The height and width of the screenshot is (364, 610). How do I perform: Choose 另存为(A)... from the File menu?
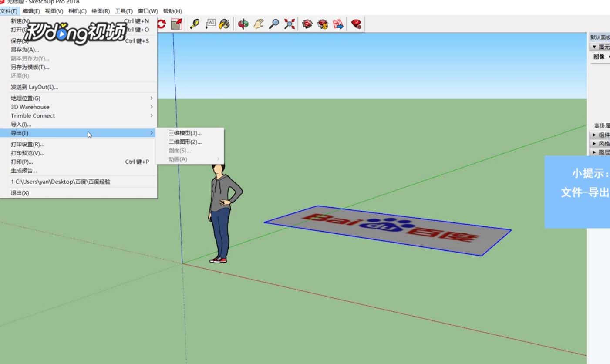point(79,50)
